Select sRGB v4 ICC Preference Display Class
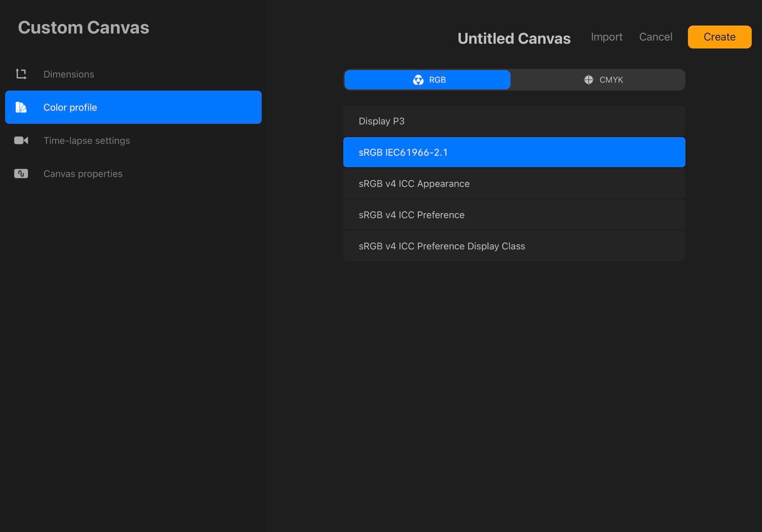Screen dimensions: 762x532 514,246
